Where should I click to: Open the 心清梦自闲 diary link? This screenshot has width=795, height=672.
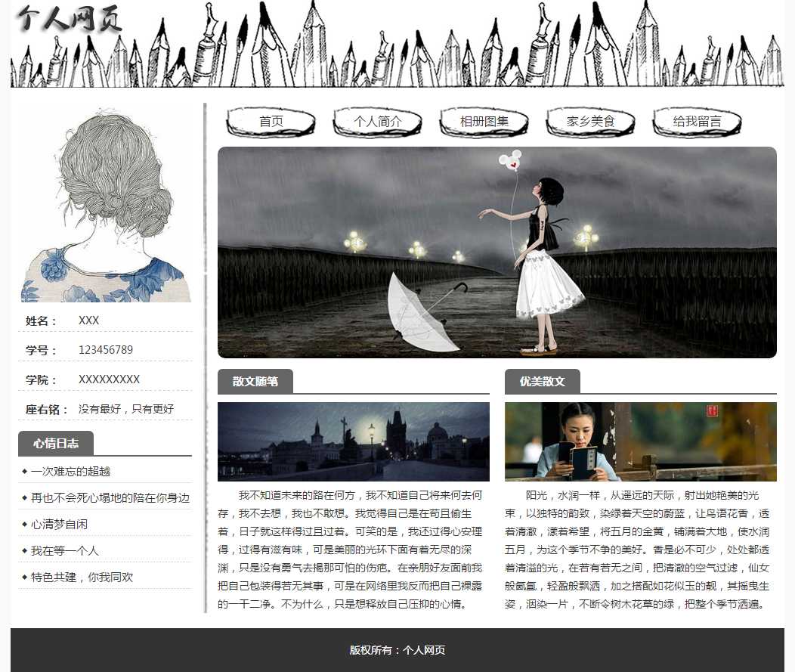coord(59,525)
